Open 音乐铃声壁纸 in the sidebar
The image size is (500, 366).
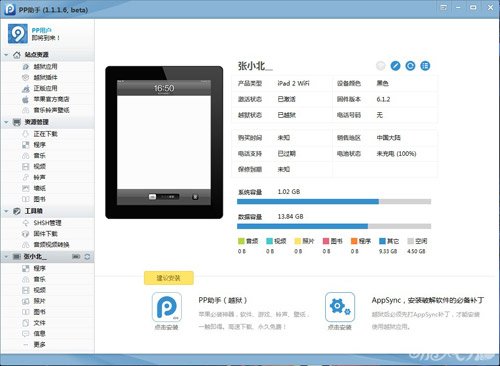[x=51, y=110]
